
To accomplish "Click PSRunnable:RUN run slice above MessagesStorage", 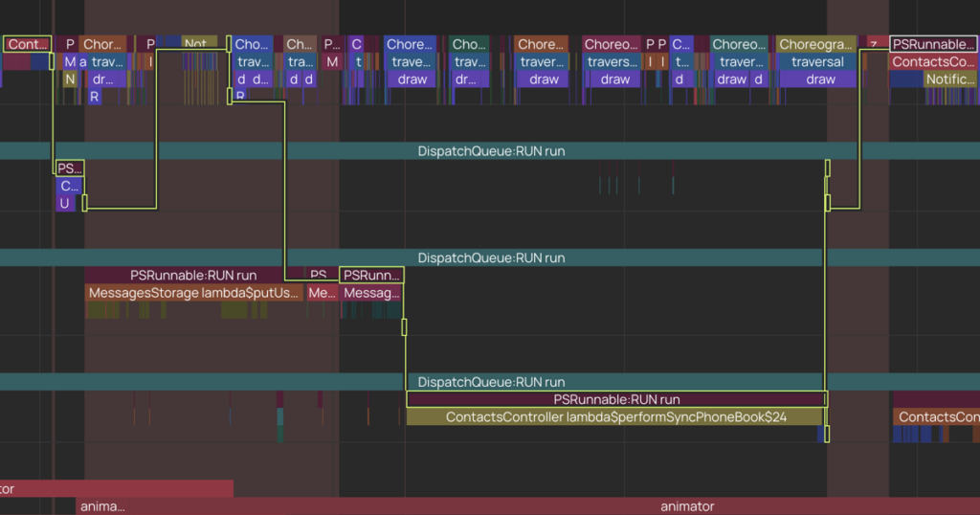I will (x=194, y=276).
